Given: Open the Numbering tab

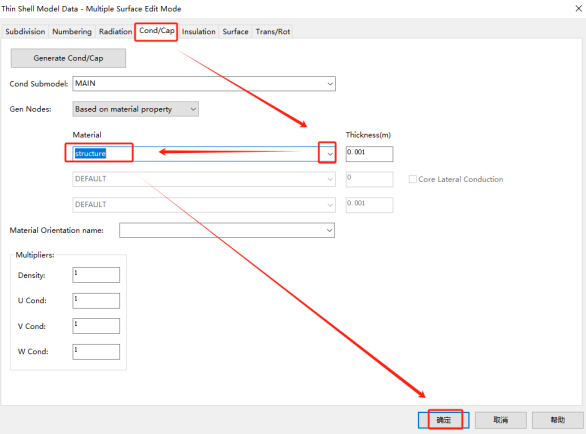Looking at the screenshot, I should [72, 31].
